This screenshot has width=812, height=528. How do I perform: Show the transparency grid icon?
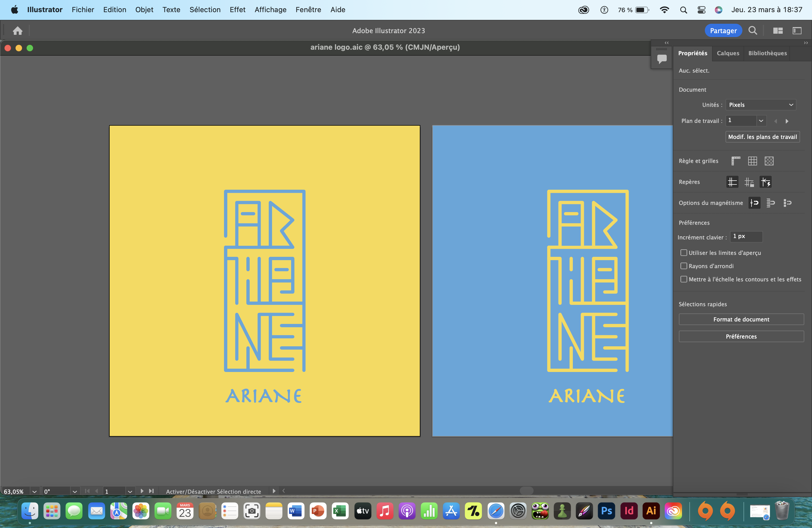[769, 161]
